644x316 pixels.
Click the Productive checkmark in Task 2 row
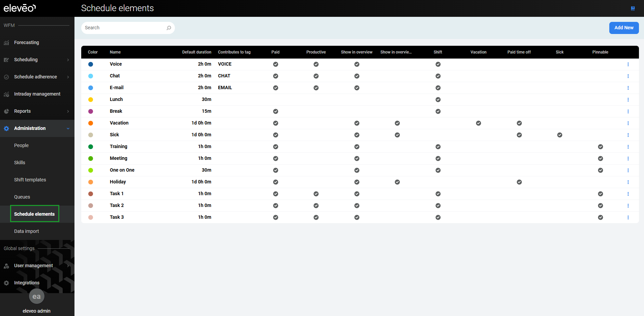tap(316, 206)
